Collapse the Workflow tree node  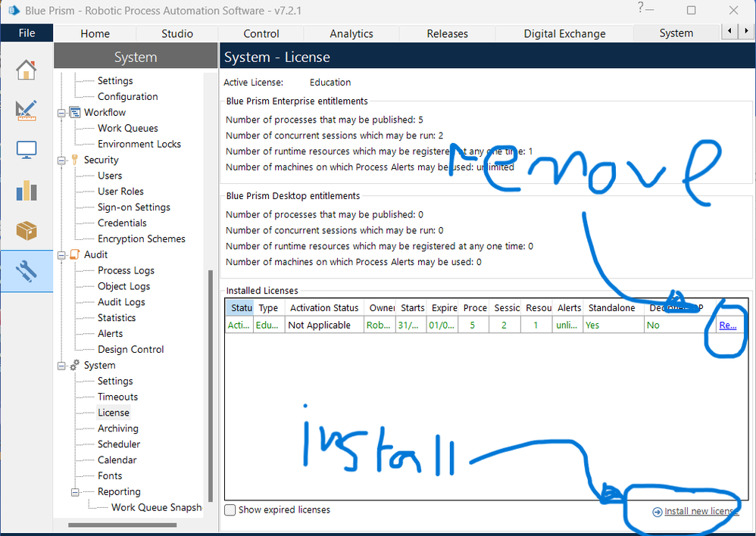coord(61,113)
